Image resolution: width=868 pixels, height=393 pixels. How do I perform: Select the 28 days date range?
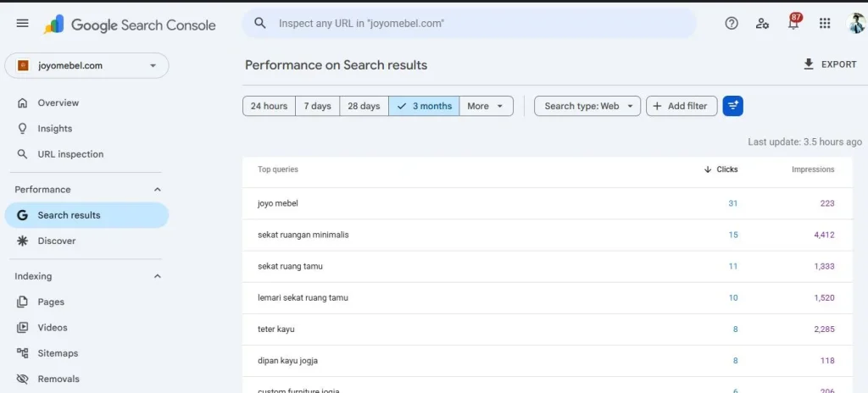364,106
